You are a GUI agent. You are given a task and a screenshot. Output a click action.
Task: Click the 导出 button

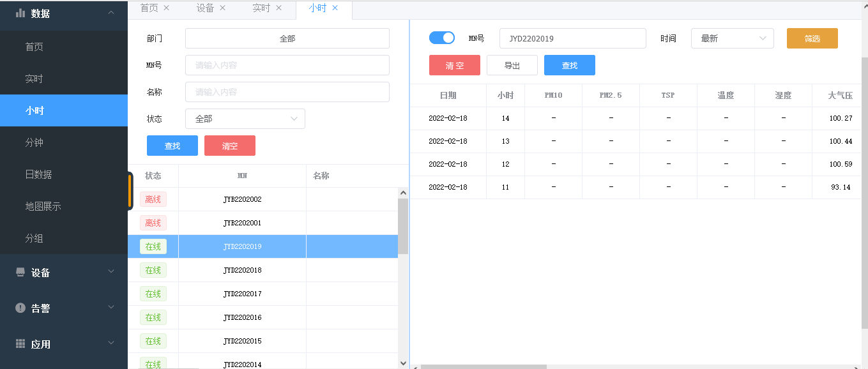click(x=512, y=65)
